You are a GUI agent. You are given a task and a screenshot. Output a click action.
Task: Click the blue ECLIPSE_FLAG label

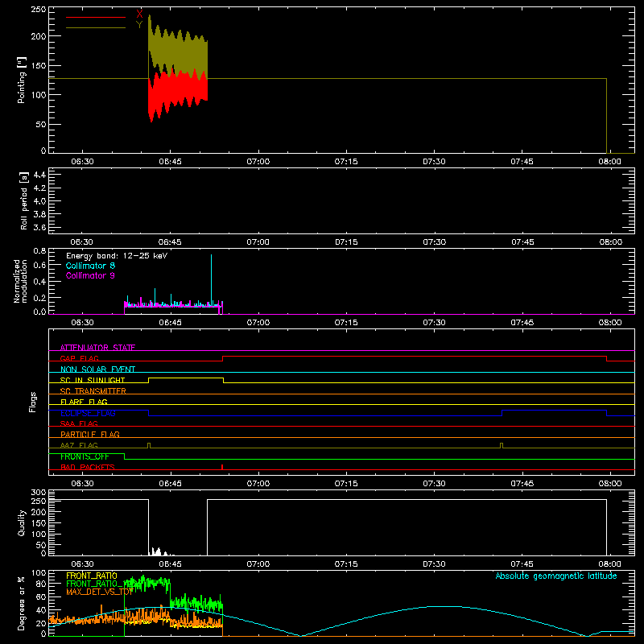coord(88,413)
